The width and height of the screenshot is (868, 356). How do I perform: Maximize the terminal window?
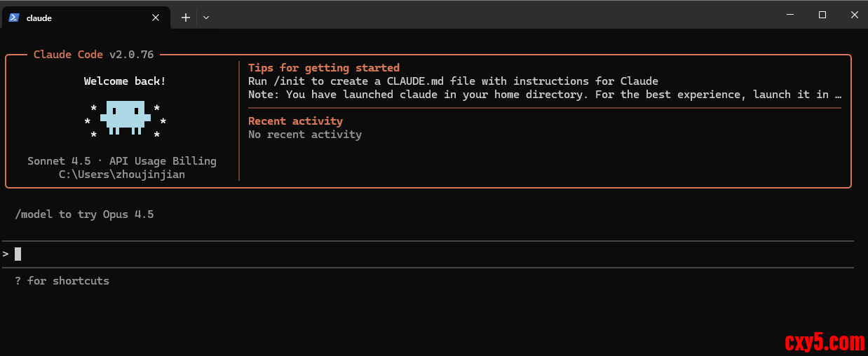pyautogui.click(x=822, y=15)
